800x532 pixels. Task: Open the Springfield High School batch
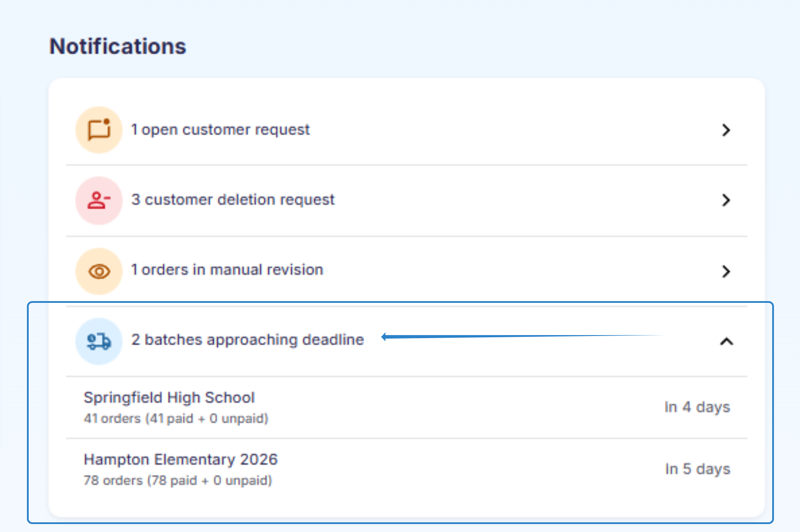click(x=169, y=398)
